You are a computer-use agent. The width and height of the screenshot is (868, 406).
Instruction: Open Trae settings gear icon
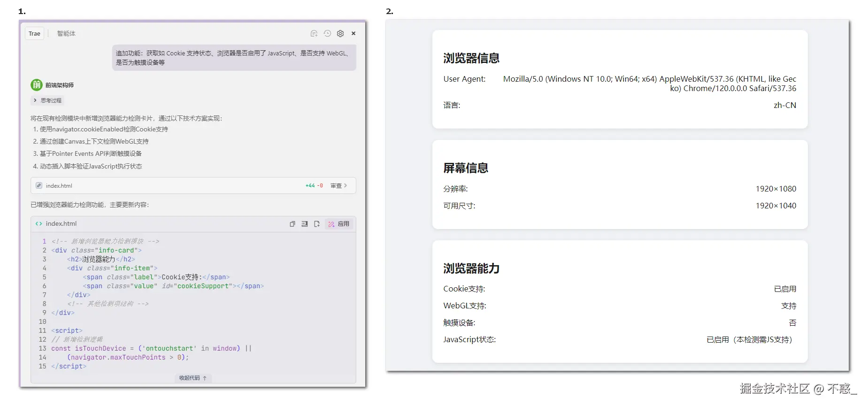[340, 33]
